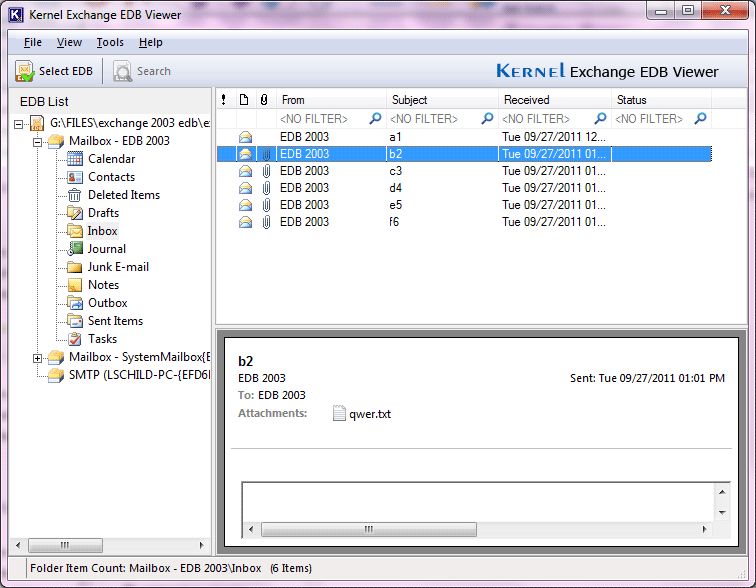756x588 pixels.
Task: Click the envelope icon of message f6
Action: (x=245, y=222)
